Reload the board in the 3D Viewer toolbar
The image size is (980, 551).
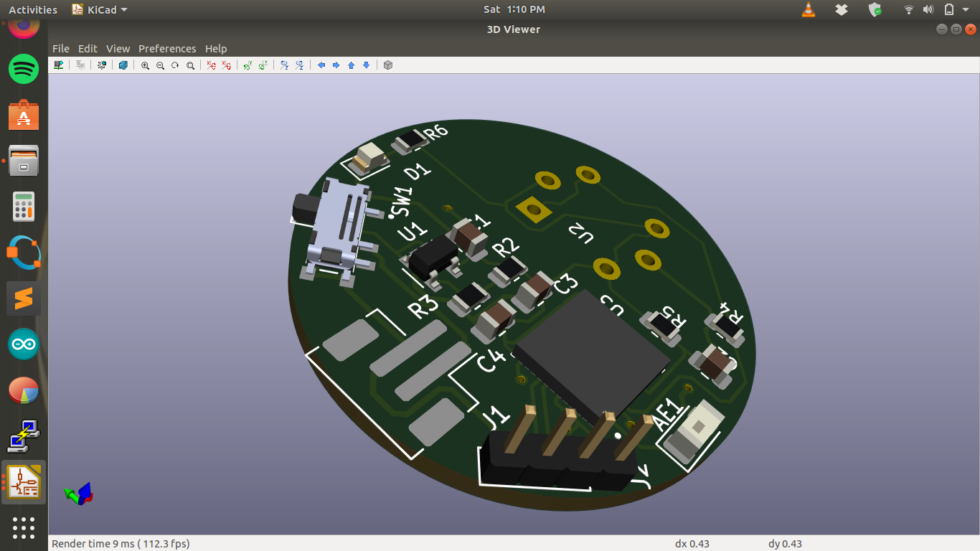click(59, 65)
